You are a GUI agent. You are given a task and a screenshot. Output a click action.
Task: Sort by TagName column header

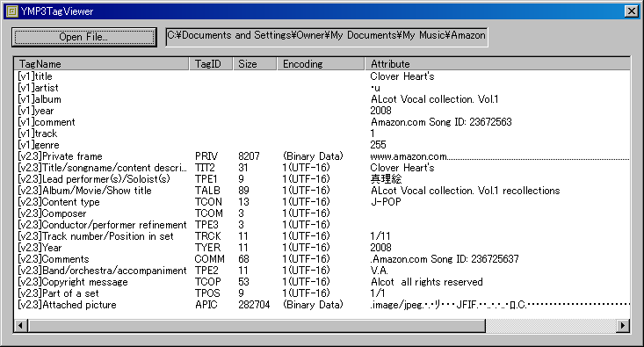click(x=102, y=64)
